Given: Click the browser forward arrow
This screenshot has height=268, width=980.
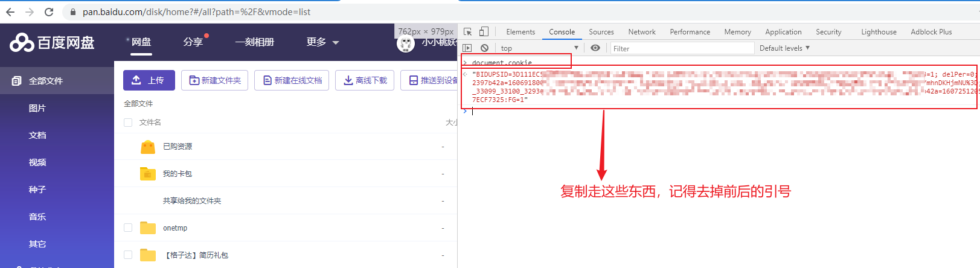Looking at the screenshot, I should click(29, 11).
